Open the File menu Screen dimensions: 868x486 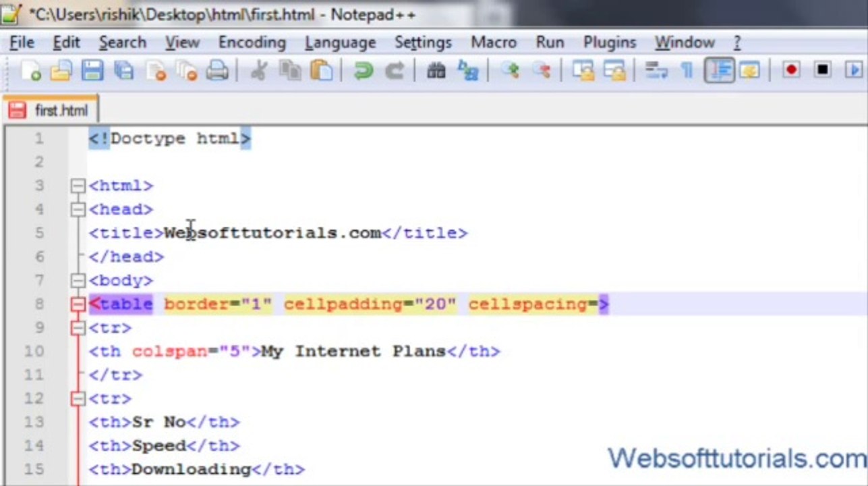coord(22,43)
